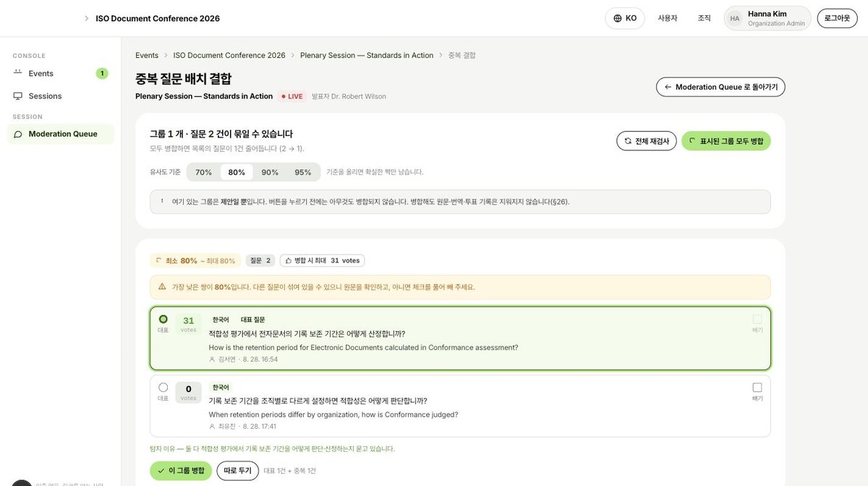
Task: Open the KO language dropdown
Action: [625, 18]
